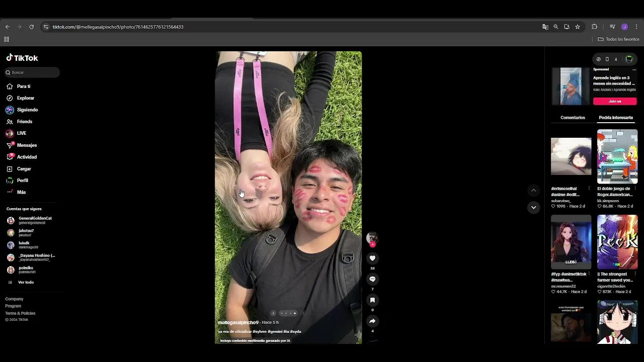Open the #gemini hashtag
Viewport: 644px width, 362px height.
[x=275, y=332]
